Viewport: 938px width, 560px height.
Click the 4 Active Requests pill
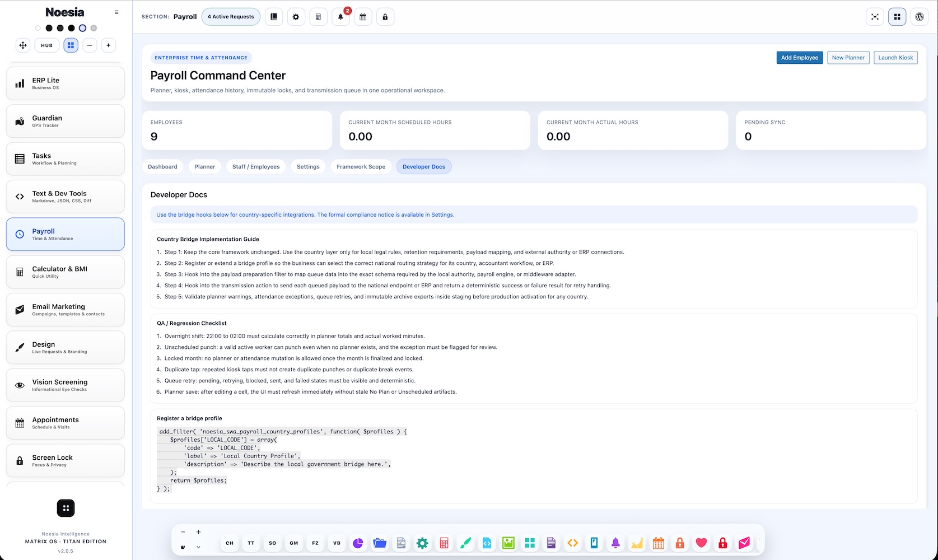click(231, 17)
